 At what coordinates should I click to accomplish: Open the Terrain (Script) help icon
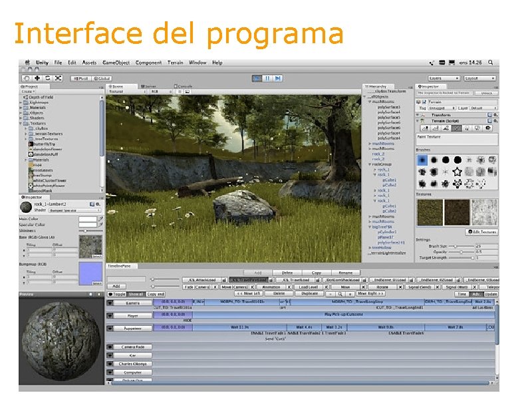(x=489, y=120)
